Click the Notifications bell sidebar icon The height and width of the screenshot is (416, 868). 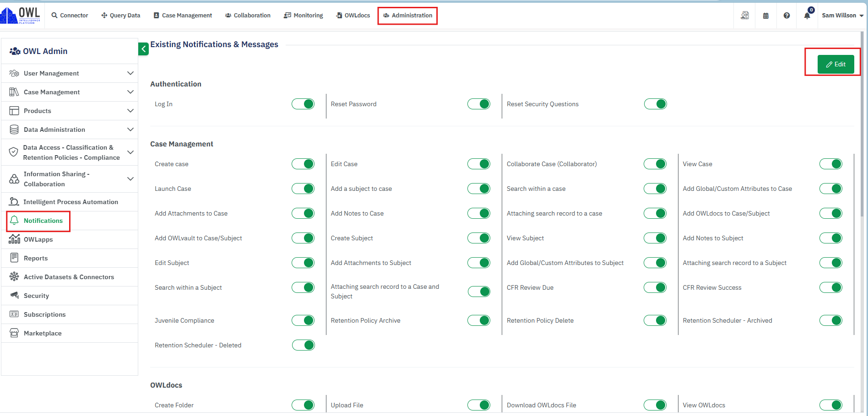pyautogui.click(x=14, y=221)
